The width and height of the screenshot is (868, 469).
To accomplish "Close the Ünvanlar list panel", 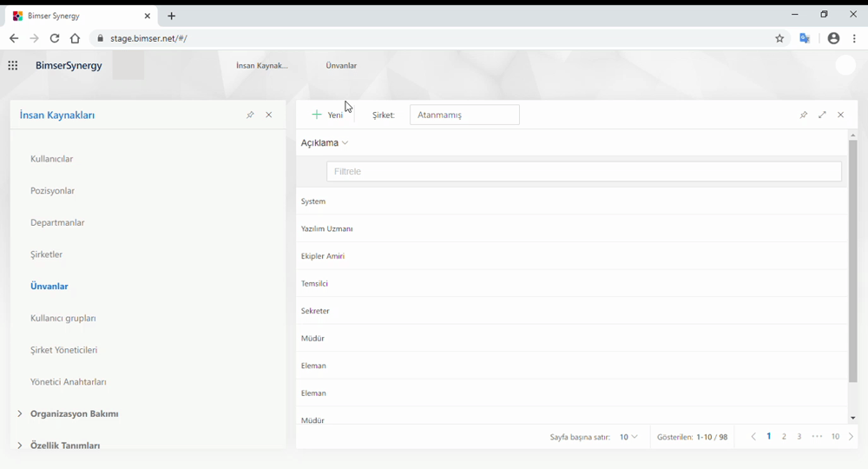I will [841, 115].
